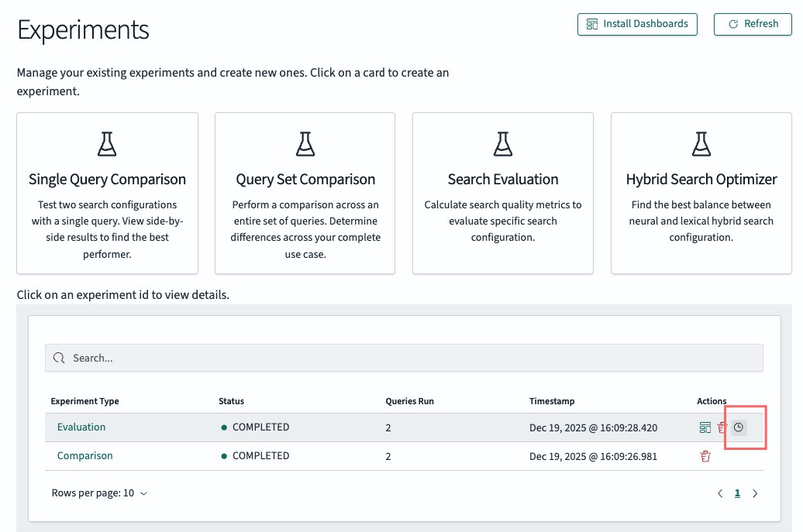803x532 pixels.
Task: Click the Search Evaluation flask icon
Action: pyautogui.click(x=503, y=144)
